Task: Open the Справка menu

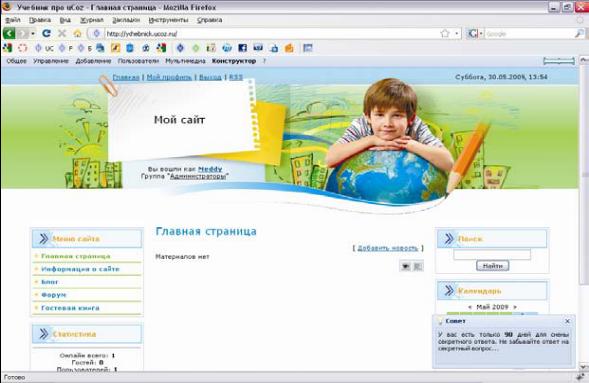Action: [210, 20]
